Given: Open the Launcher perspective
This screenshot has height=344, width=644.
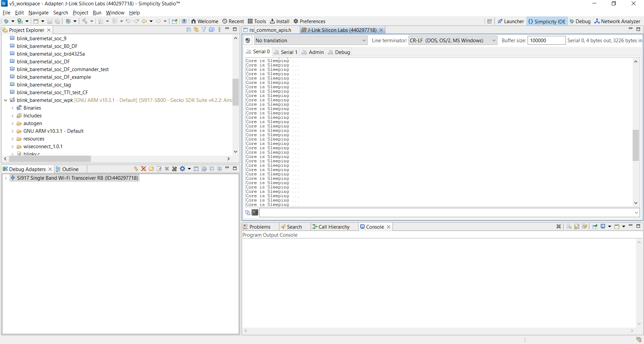Looking at the screenshot, I should coord(511,21).
